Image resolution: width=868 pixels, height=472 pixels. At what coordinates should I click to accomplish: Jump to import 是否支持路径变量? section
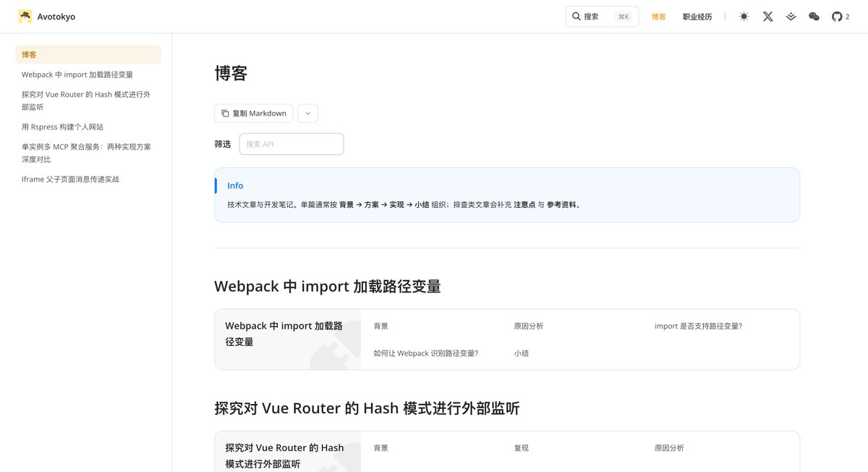pyautogui.click(x=699, y=326)
